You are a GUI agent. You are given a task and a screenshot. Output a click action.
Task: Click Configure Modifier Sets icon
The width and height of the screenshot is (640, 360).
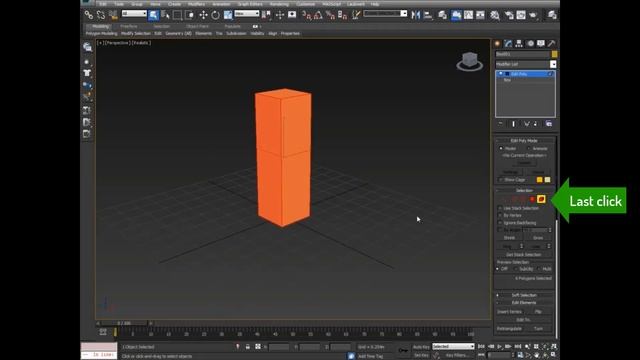pyautogui.click(x=549, y=124)
